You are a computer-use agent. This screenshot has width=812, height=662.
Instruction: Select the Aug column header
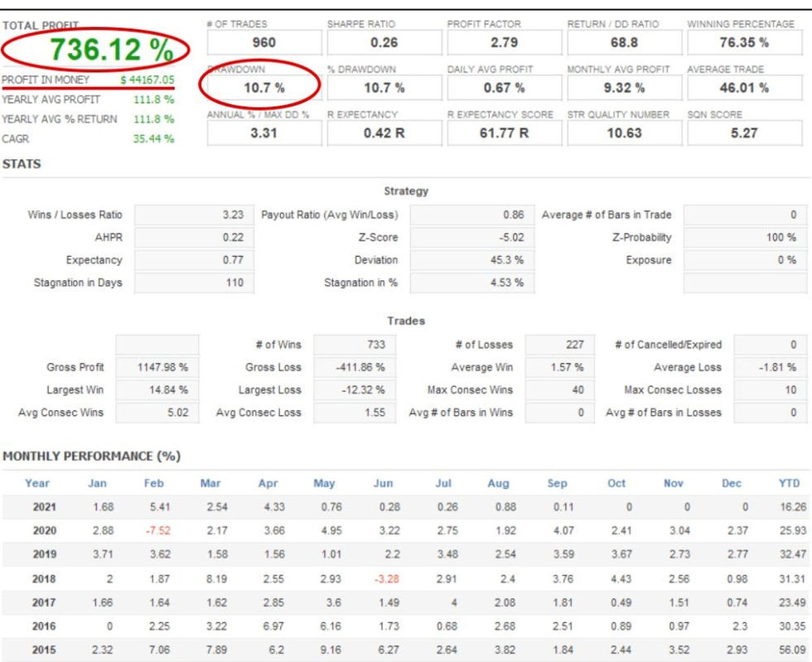[498, 483]
